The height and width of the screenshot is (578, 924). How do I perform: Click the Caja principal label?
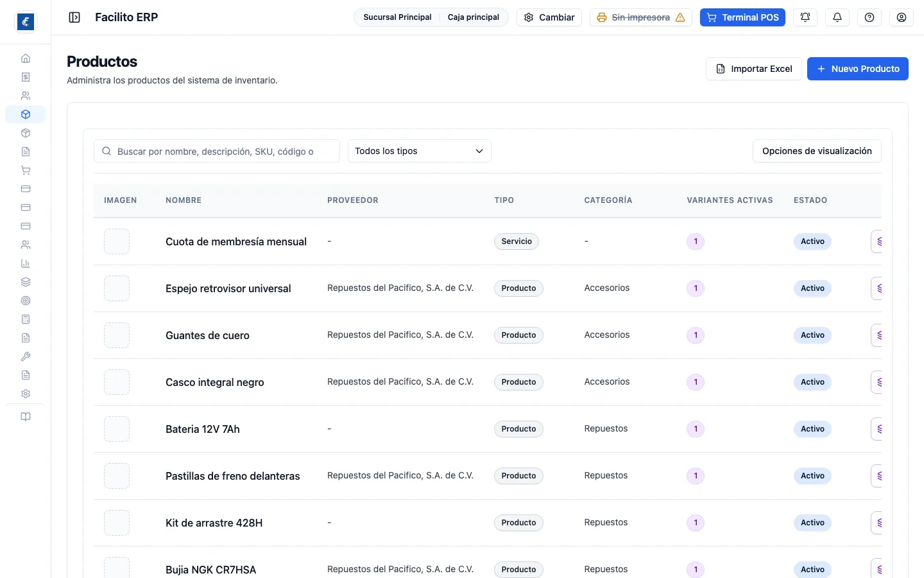(x=474, y=17)
